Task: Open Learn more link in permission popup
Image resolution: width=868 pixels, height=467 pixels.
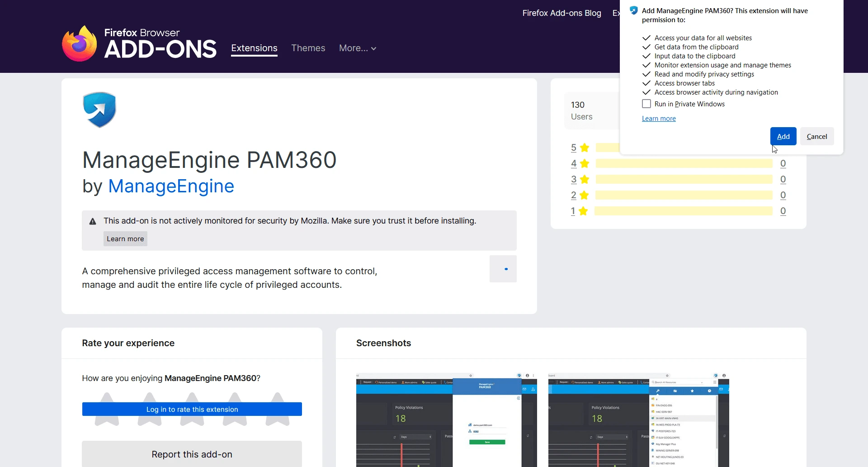Action: click(659, 119)
